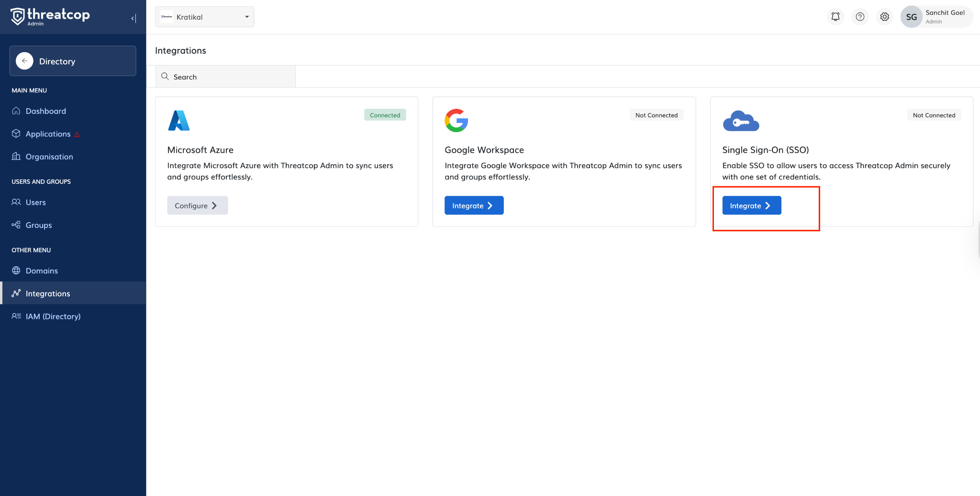Viewport: 980px width, 496px height.
Task: Collapse the sidebar using the arrow icon
Action: click(134, 18)
